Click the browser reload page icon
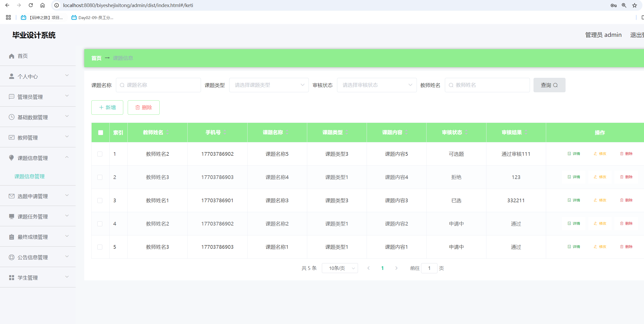 pos(31,5)
